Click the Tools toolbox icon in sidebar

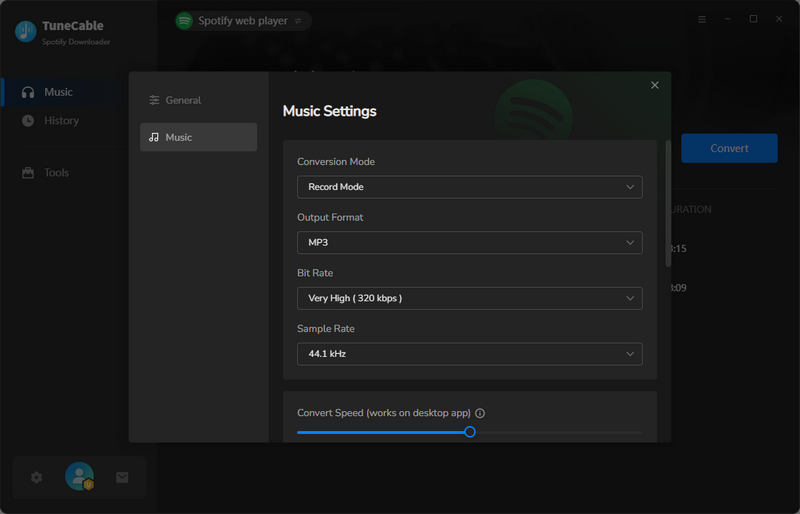(28, 173)
